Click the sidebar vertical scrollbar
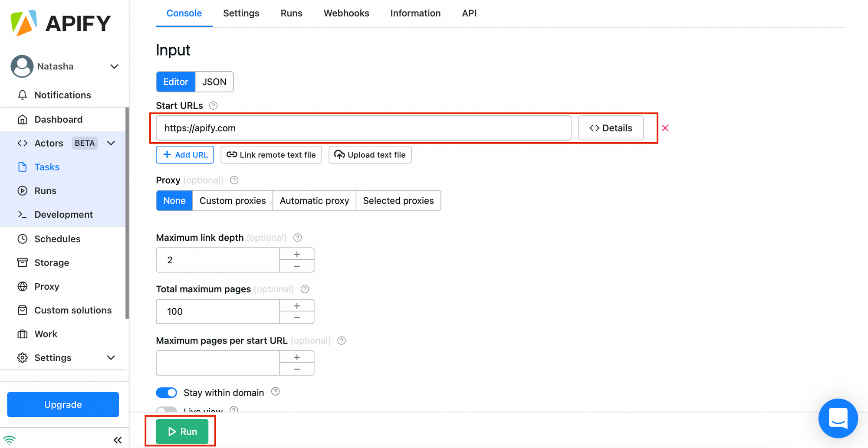Viewport: 868px width, 448px height. coord(127,213)
